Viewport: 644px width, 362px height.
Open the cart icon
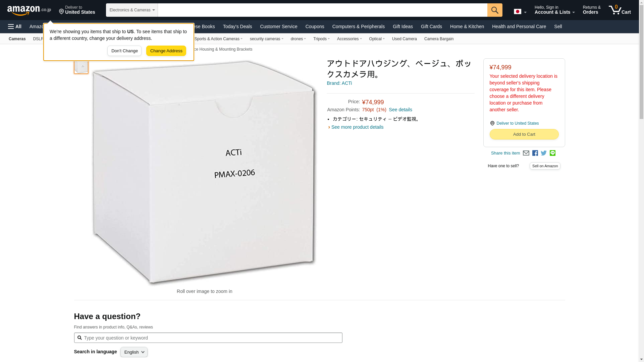620,10
